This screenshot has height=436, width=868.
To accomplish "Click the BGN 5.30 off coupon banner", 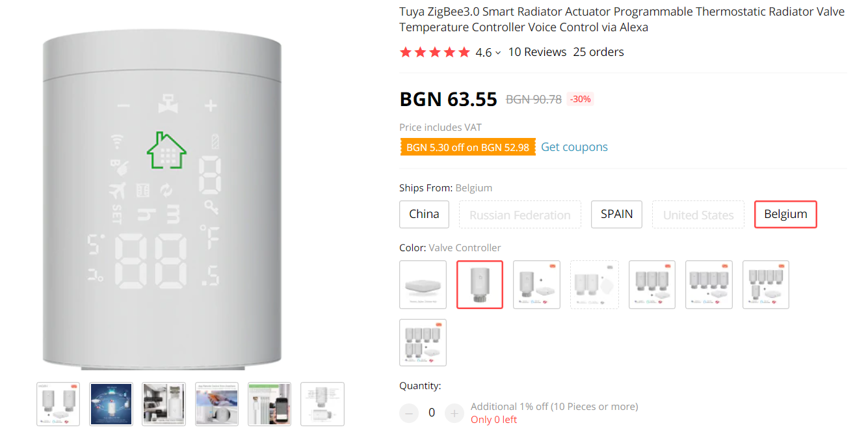I will [467, 147].
